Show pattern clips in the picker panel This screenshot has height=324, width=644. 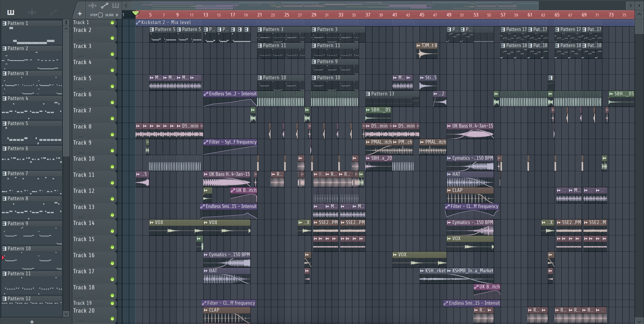(x=11, y=12)
